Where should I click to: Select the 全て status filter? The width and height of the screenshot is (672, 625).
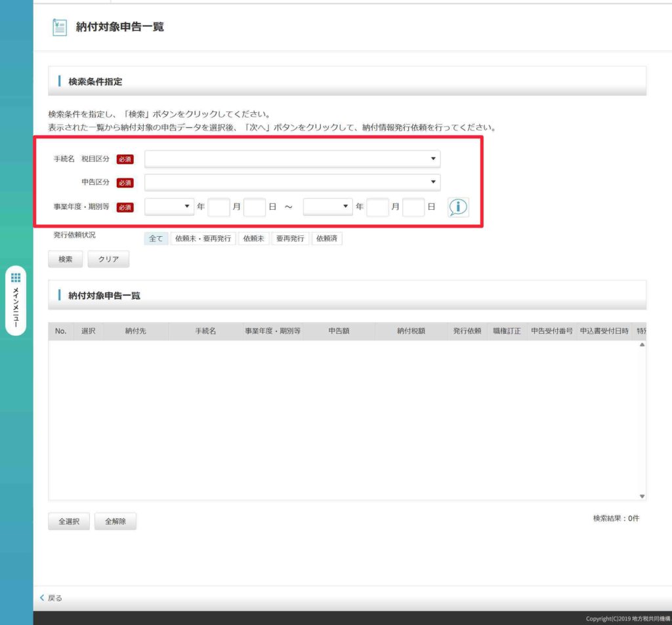(x=156, y=239)
